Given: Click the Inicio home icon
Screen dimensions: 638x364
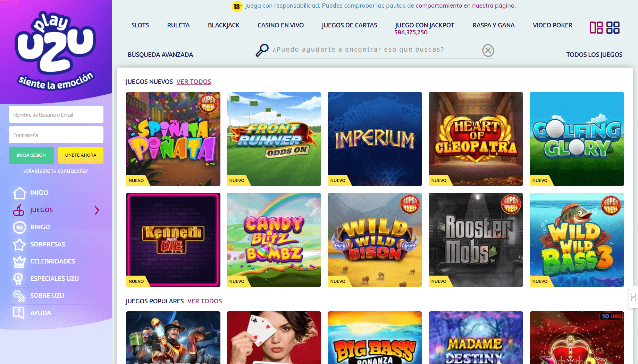Looking at the screenshot, I should (20, 193).
